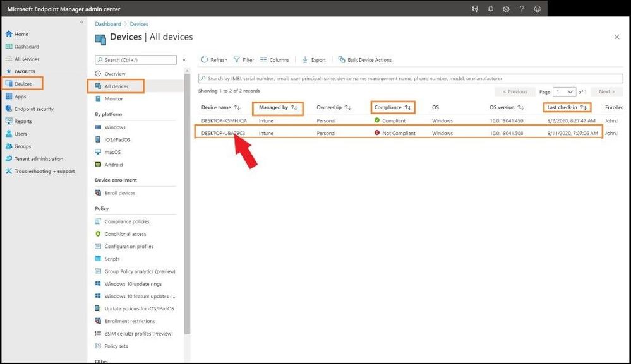This screenshot has height=364, width=631.
Task: Close the Devices blade
Action: (x=616, y=37)
